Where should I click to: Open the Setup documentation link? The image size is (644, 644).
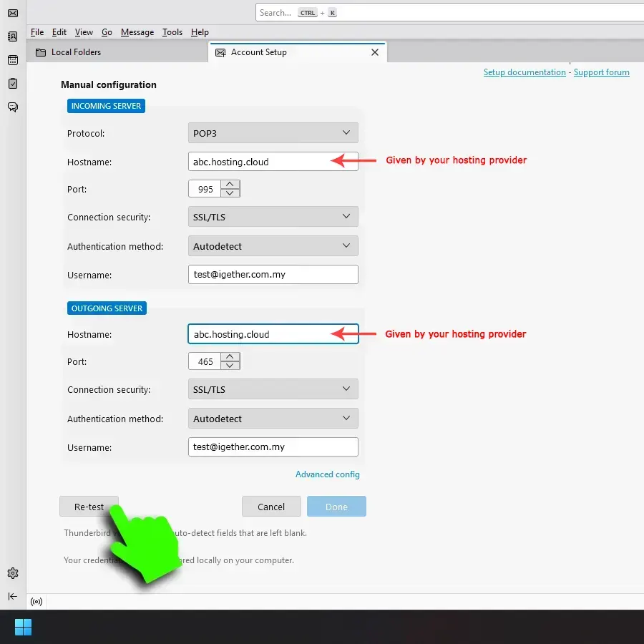coord(524,72)
